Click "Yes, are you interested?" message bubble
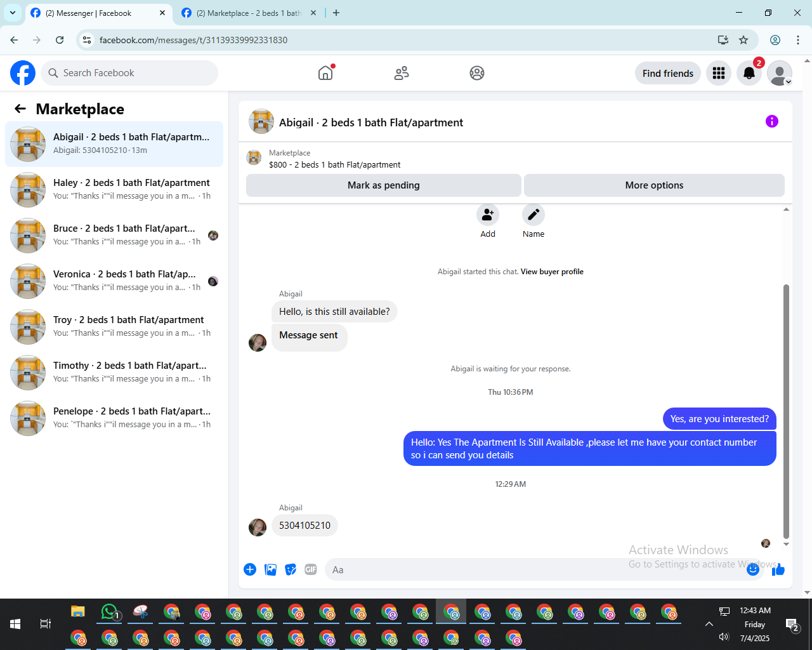Viewport: 812px width, 650px height. (719, 419)
